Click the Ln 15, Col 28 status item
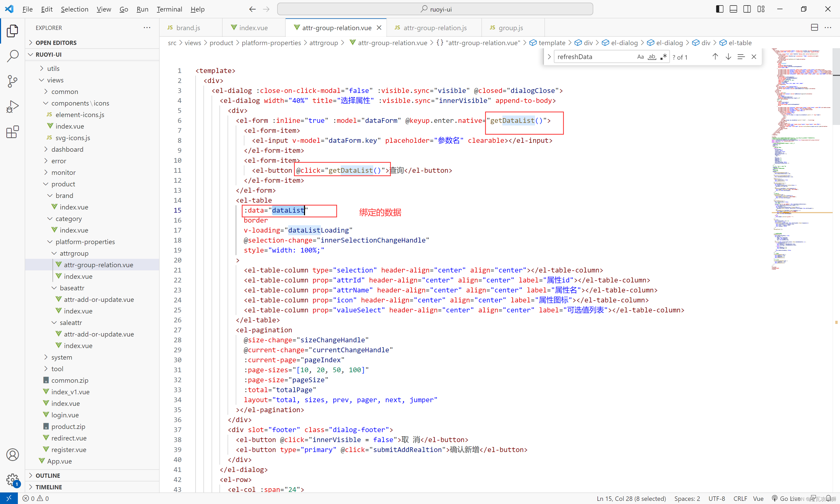Viewport: 840px width, 504px height. tap(631, 498)
